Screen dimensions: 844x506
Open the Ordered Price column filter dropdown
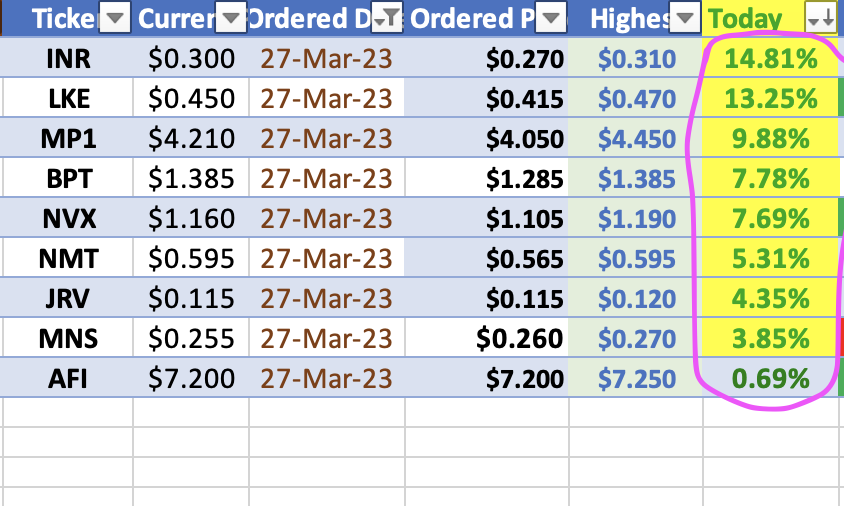[551, 19]
